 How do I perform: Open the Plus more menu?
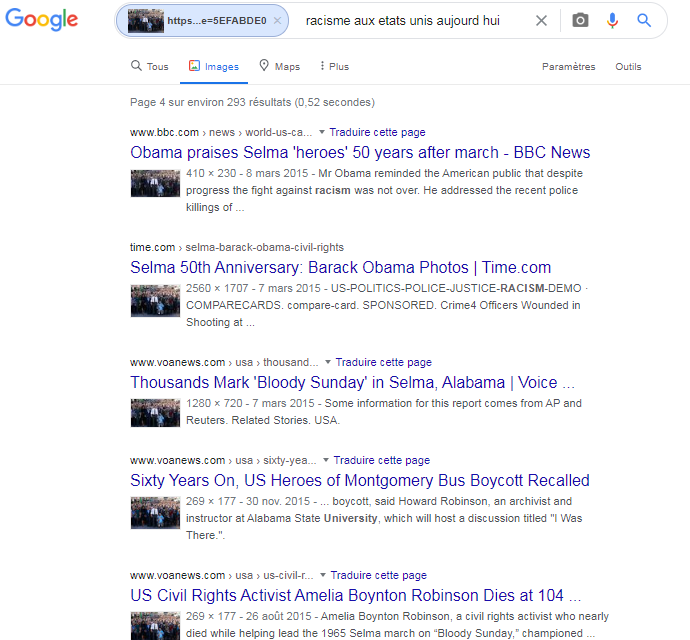tap(334, 66)
